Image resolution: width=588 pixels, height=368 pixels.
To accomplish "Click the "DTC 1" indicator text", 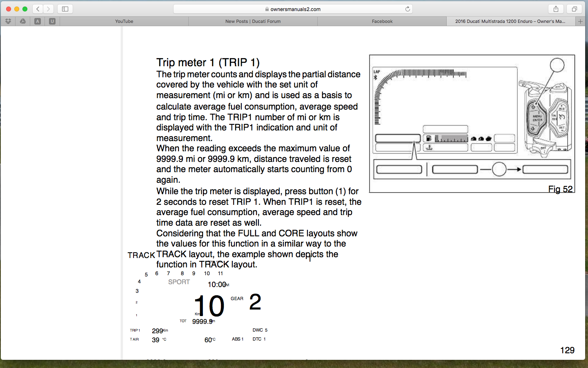I will pos(259,339).
